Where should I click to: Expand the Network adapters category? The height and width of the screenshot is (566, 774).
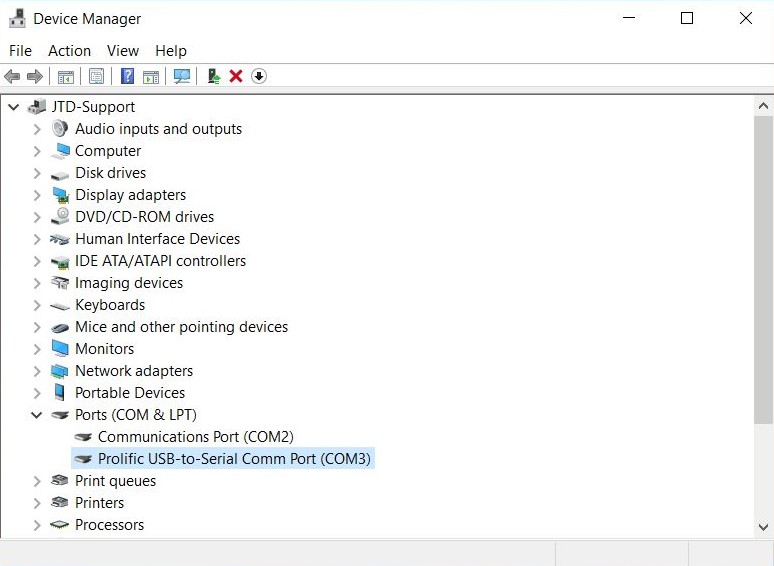pyautogui.click(x=37, y=371)
